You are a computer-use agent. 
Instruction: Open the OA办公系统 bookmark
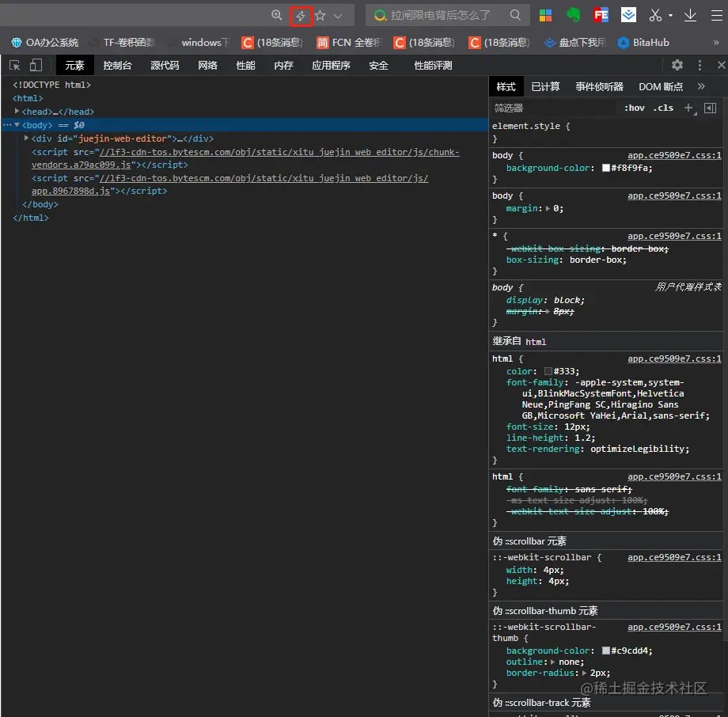click(45, 43)
